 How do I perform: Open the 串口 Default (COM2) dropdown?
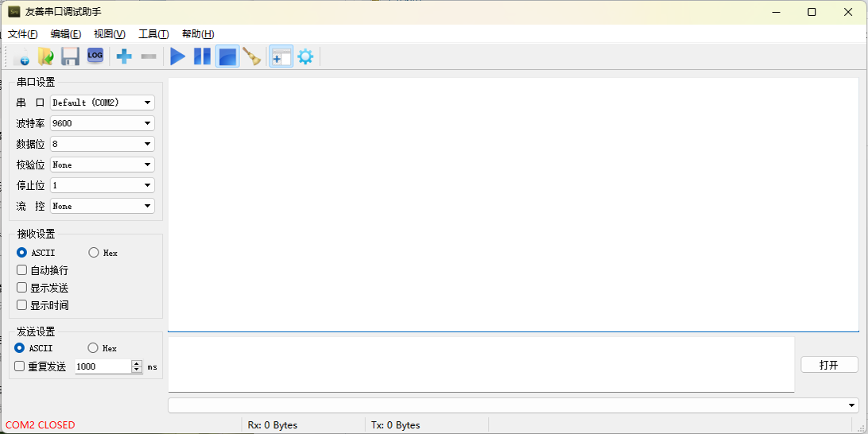pos(103,103)
